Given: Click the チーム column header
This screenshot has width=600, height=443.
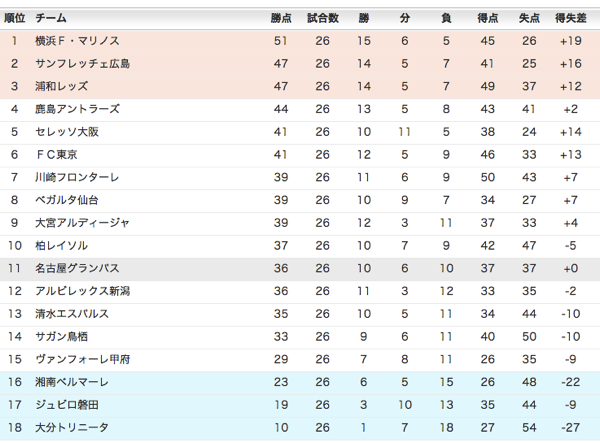Looking at the screenshot, I should pyautogui.click(x=51, y=18).
